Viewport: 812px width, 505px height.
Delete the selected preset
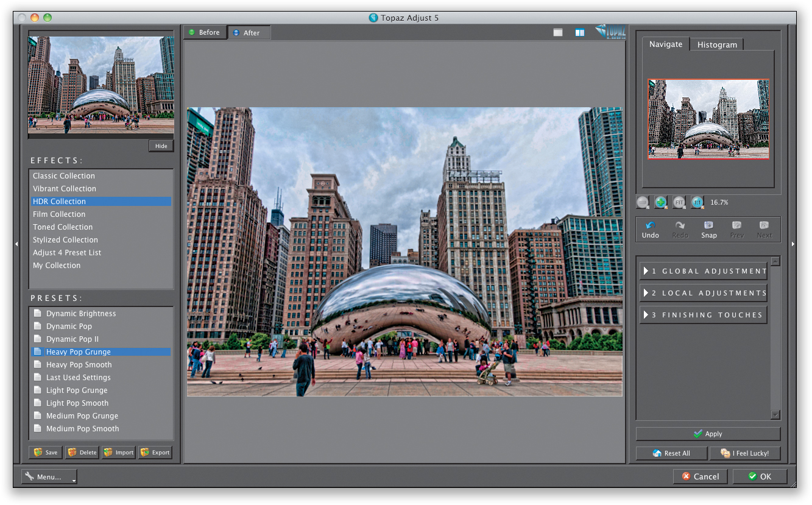coord(82,453)
